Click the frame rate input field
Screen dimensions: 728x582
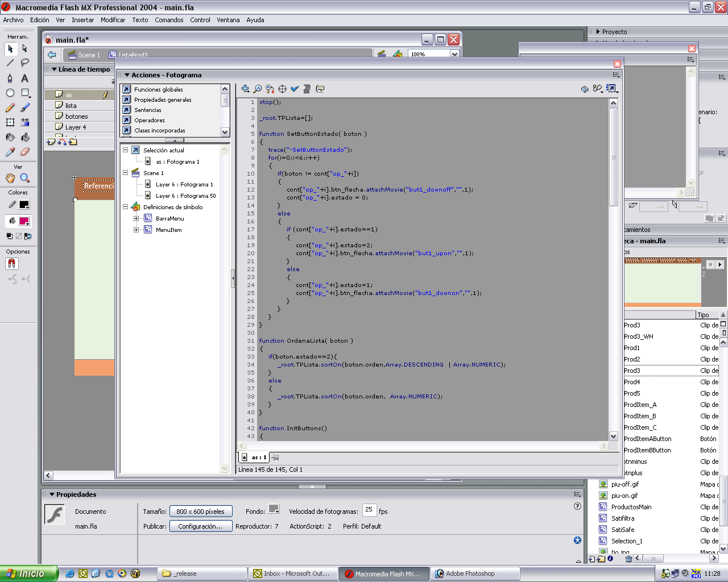370,510
